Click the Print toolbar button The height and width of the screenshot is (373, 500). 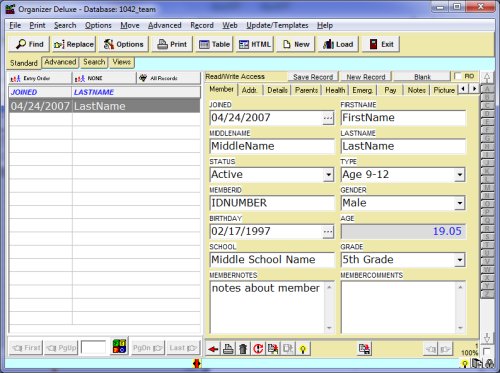(x=172, y=44)
